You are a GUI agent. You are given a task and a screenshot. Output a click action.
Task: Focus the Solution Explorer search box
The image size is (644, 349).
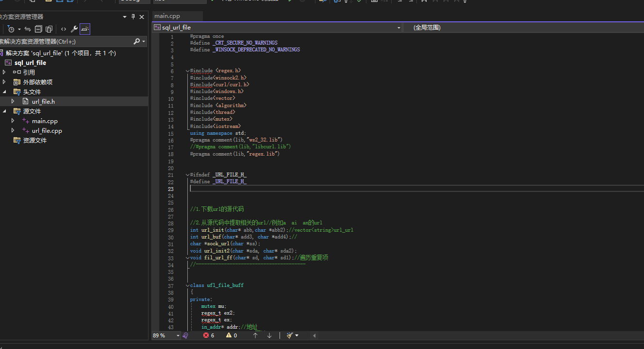(66, 42)
